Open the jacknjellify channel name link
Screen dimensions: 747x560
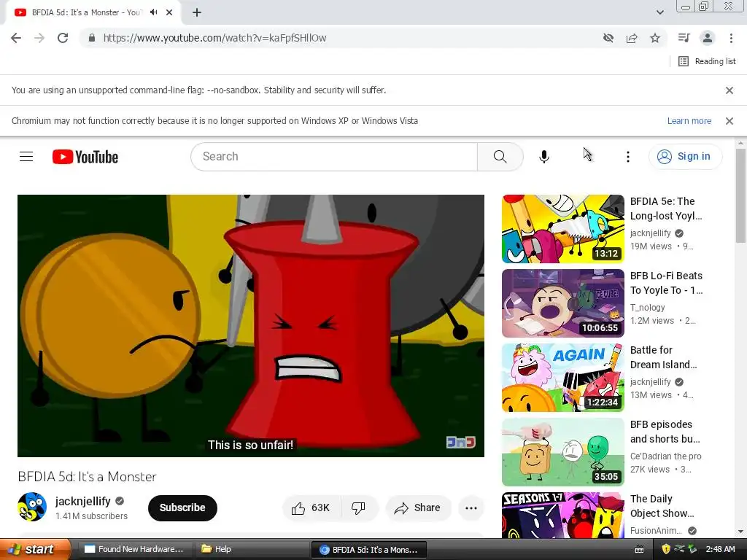tap(83, 501)
